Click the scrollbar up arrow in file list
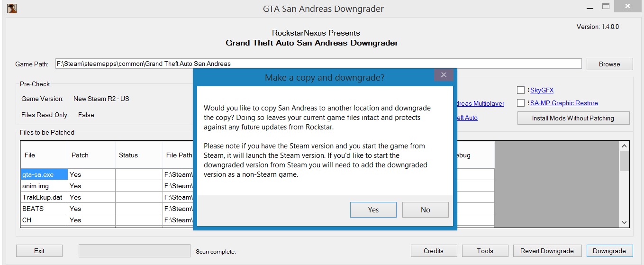The image size is (644, 265). point(625,146)
